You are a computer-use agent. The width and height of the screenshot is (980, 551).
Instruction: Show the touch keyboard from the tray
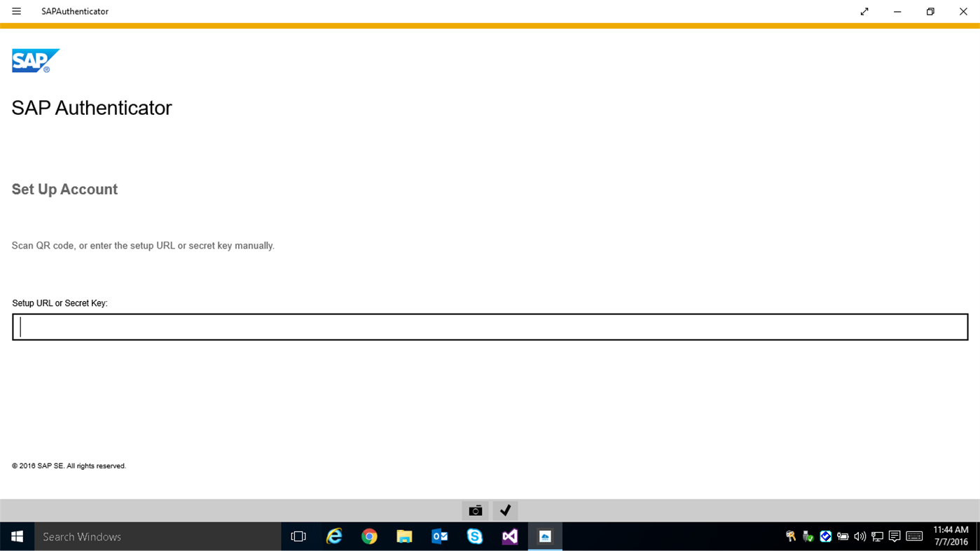coord(914,536)
